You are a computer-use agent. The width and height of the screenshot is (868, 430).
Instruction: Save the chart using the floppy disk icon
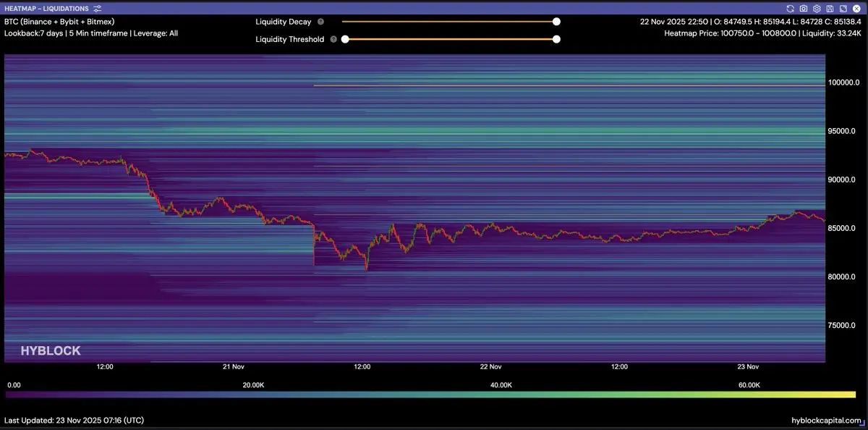point(830,9)
